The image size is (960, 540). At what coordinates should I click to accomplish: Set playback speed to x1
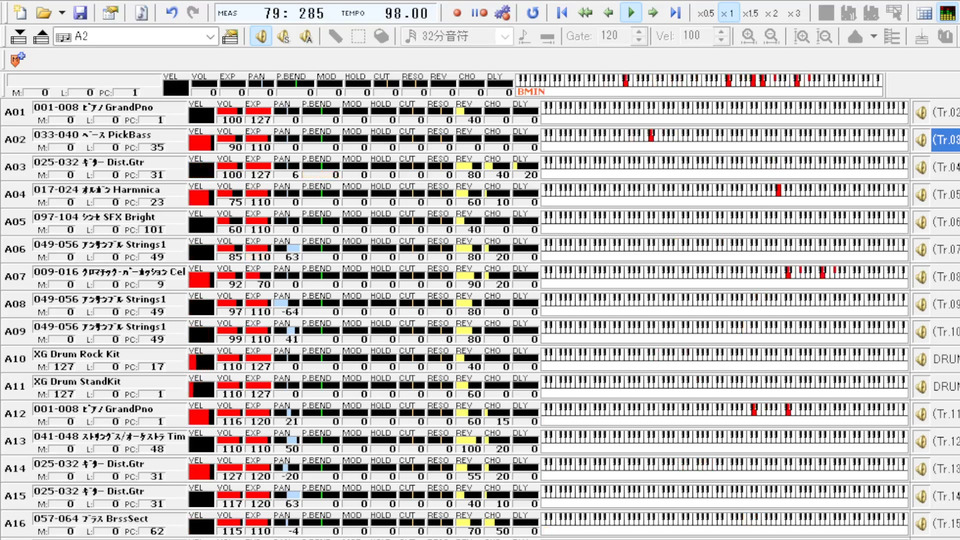point(728,13)
